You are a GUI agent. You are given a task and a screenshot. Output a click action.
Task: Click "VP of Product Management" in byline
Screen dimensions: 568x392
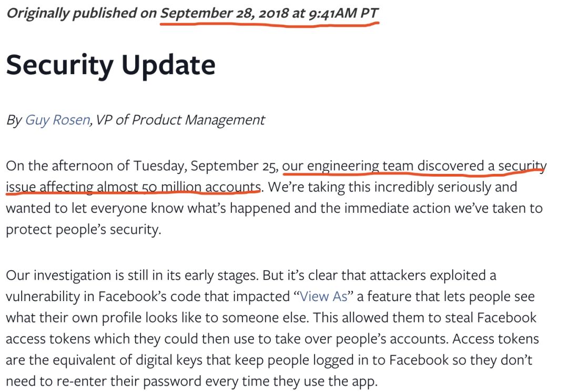tap(180, 120)
